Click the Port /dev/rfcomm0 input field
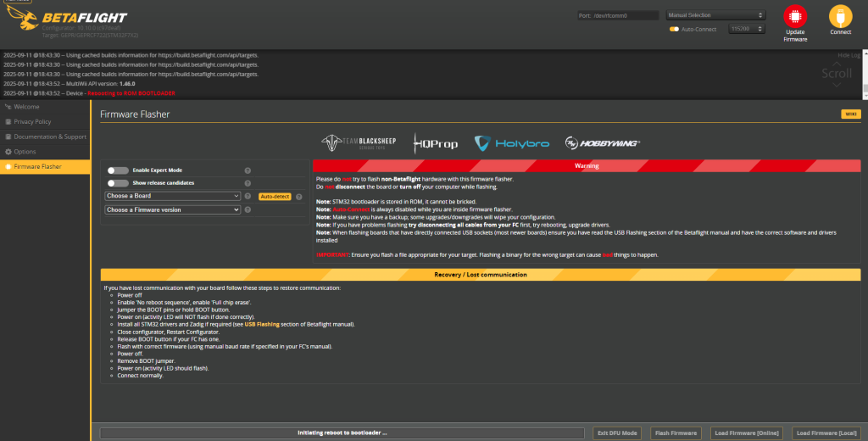 click(x=618, y=15)
